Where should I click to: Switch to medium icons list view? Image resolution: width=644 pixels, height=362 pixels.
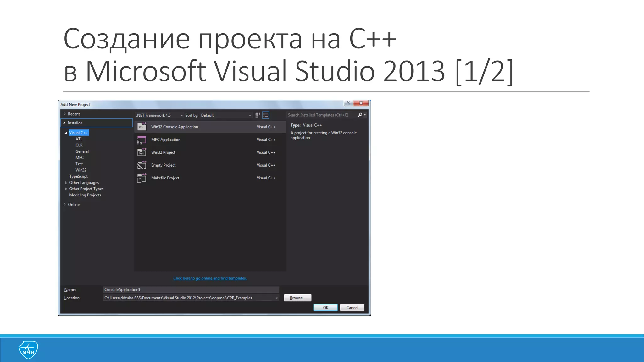pyautogui.click(x=266, y=115)
